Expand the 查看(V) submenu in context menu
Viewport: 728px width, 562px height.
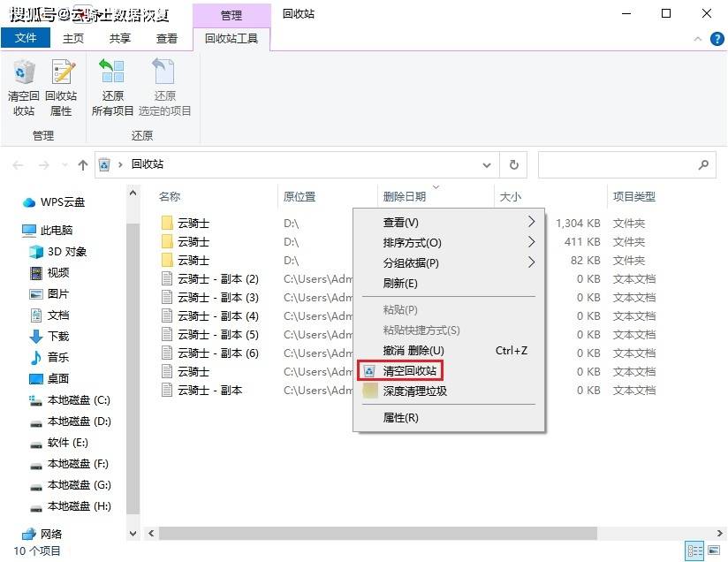(531, 222)
